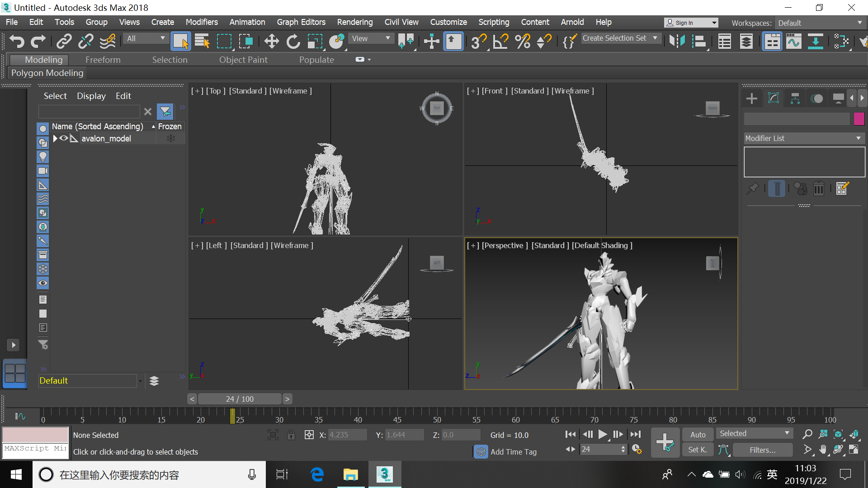Click the Auto key button

click(698, 434)
